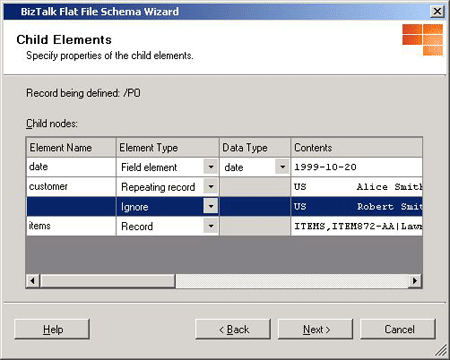This screenshot has width=450, height=360.
Task: Open Data Type dropdown for date row
Action: coord(282,167)
